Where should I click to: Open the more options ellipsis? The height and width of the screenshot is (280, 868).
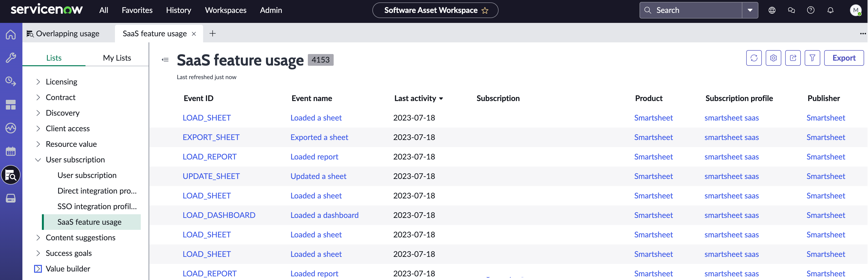pos(863,33)
